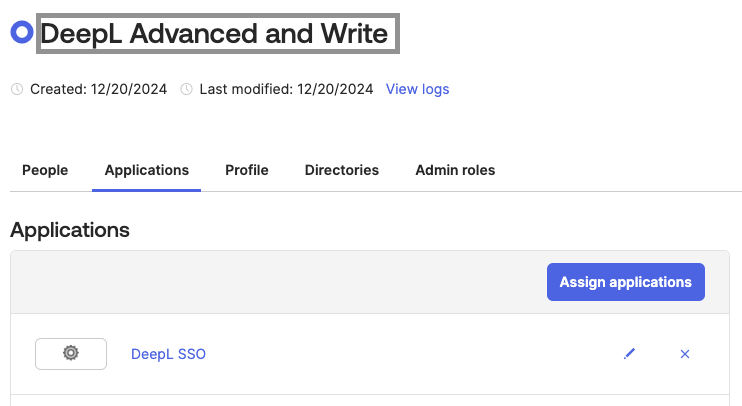Open the DeepL SSO application link

[x=168, y=354]
